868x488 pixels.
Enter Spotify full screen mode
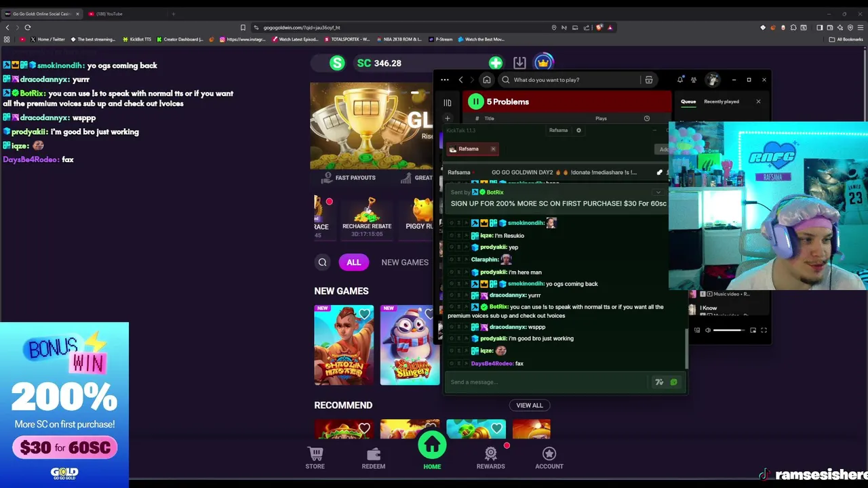[764, 330]
